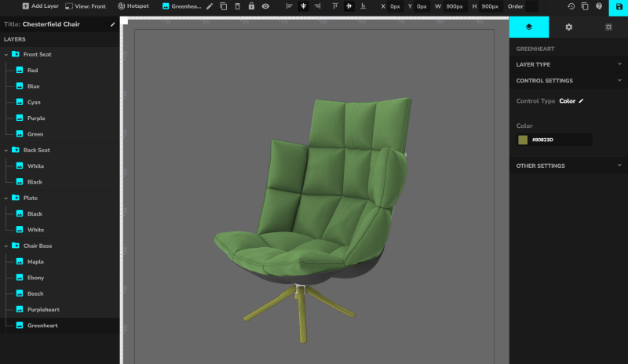Edit the title with pencil icon
The image size is (628, 364).
(x=112, y=24)
